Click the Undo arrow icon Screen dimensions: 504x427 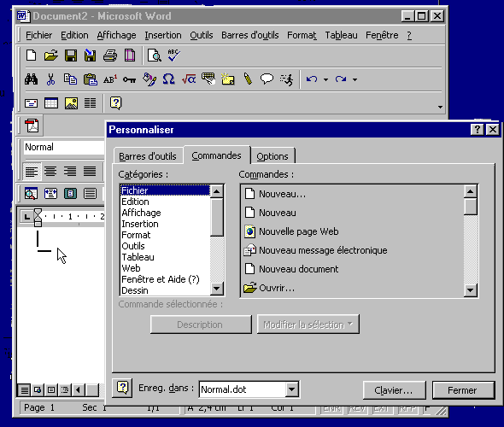312,79
